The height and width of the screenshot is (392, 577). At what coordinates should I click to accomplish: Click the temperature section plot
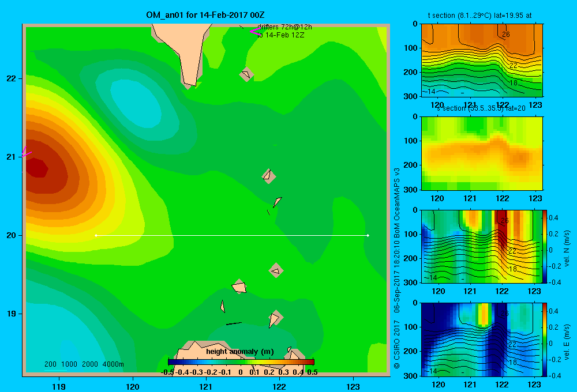[482, 61]
